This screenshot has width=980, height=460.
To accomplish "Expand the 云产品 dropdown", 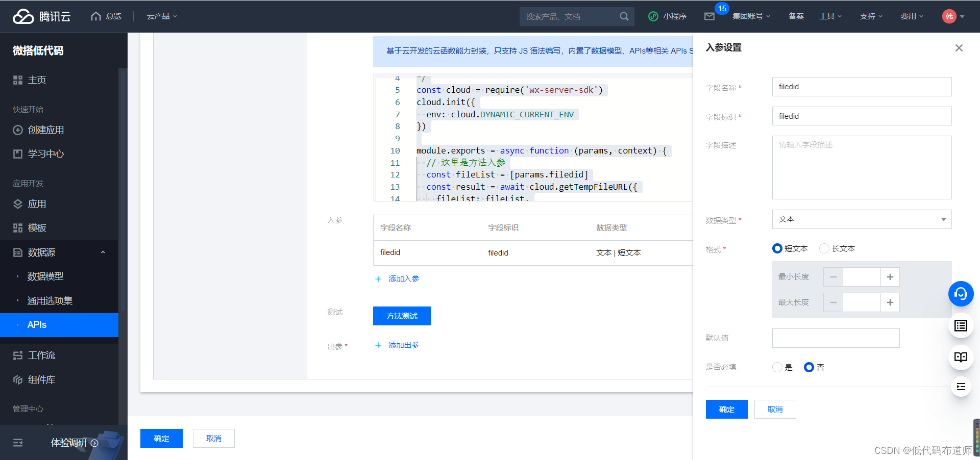I will (162, 16).
